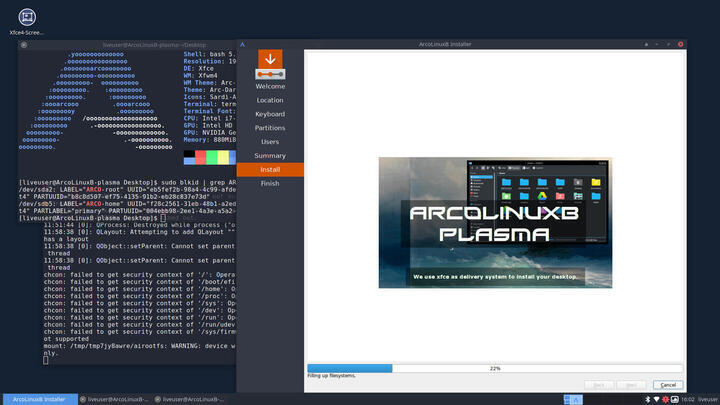Viewport: 720px width, 405px height.
Task: Switch workspace using the panel workspace switcher
Action: pos(573,399)
